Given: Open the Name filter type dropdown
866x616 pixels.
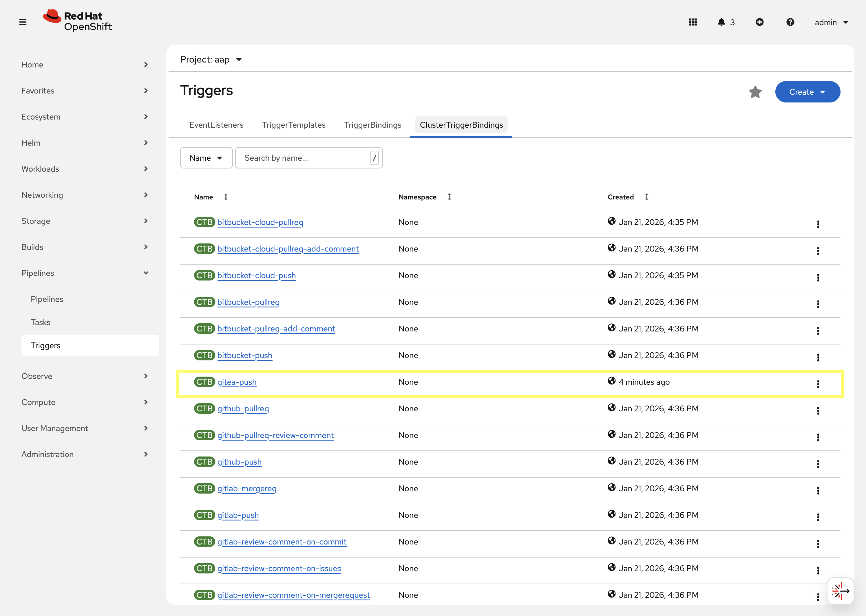Looking at the screenshot, I should pos(206,158).
